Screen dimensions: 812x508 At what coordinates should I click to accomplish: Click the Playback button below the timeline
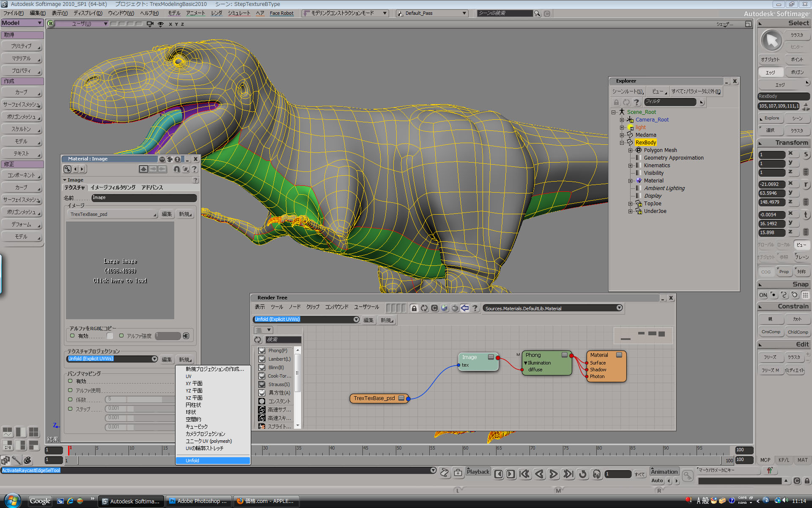[x=478, y=471]
